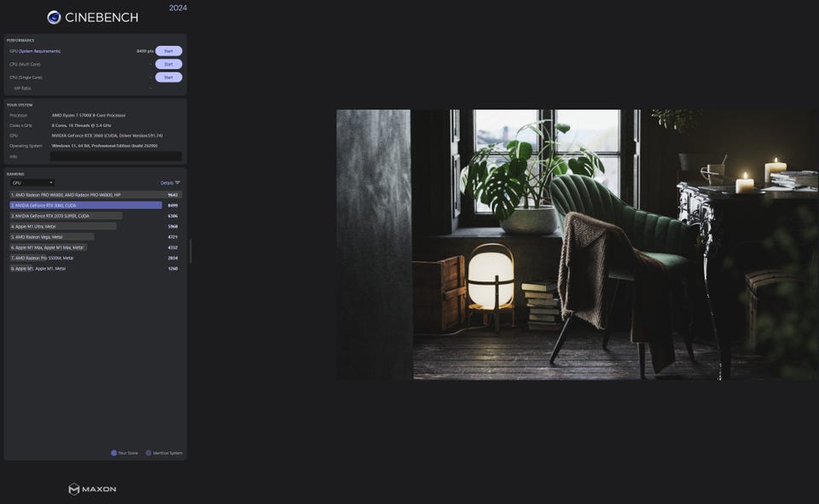Click the Your Score legend dot
This screenshot has height=504, width=819.
[x=113, y=453]
